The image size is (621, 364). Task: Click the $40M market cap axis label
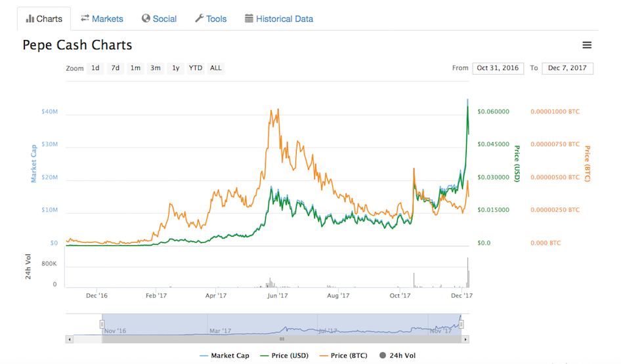[49, 111]
